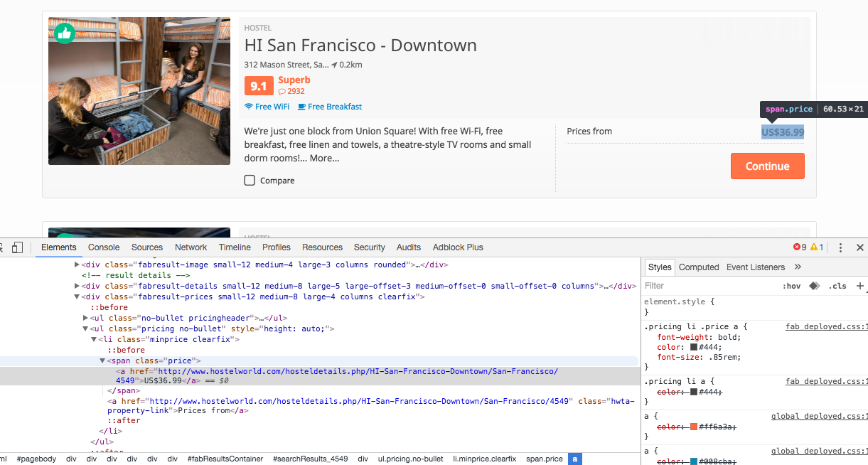Select #pagebody breadcrumb item
This screenshot has height=465, width=868.
point(36,459)
